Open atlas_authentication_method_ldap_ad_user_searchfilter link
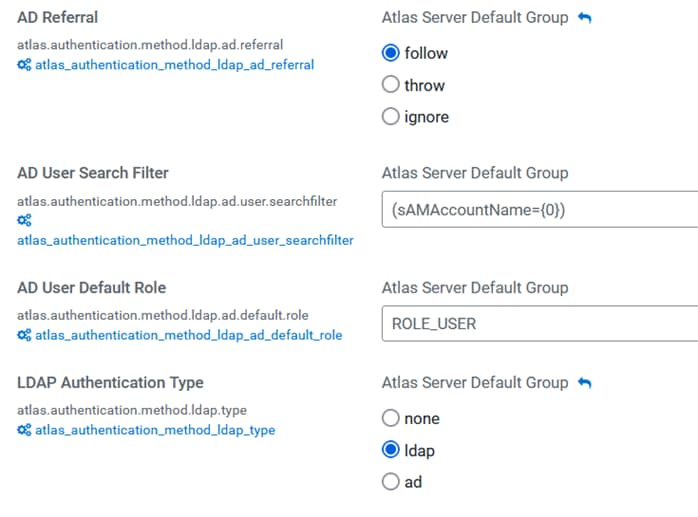The height and width of the screenshot is (517, 698). 185,240
